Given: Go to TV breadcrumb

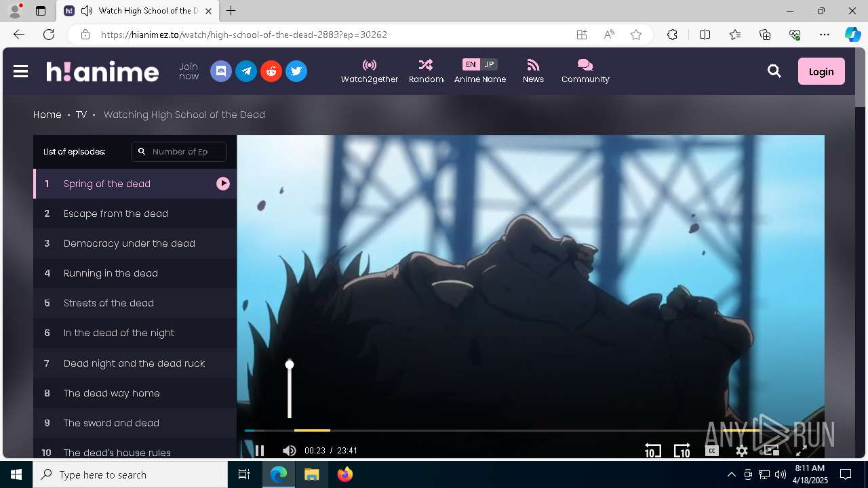Looking at the screenshot, I should click(x=81, y=115).
